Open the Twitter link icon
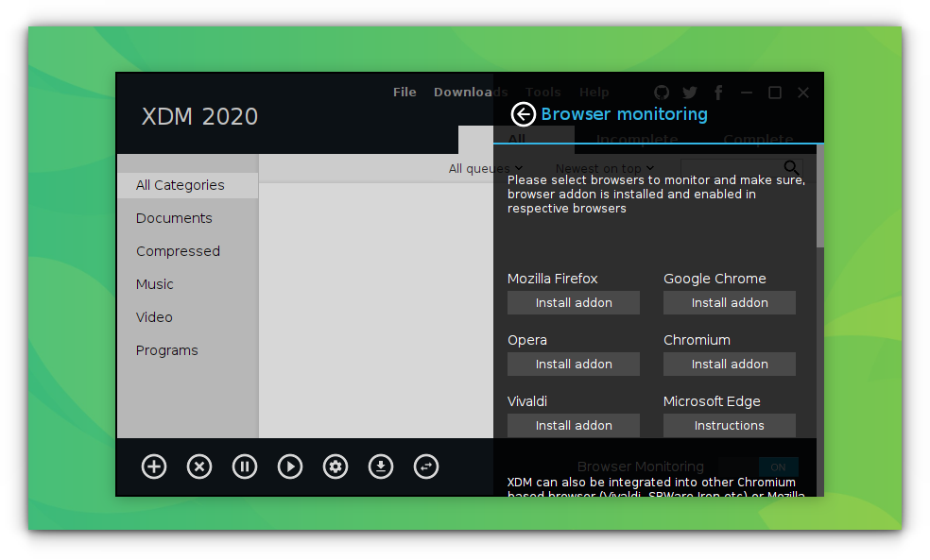 tap(690, 93)
